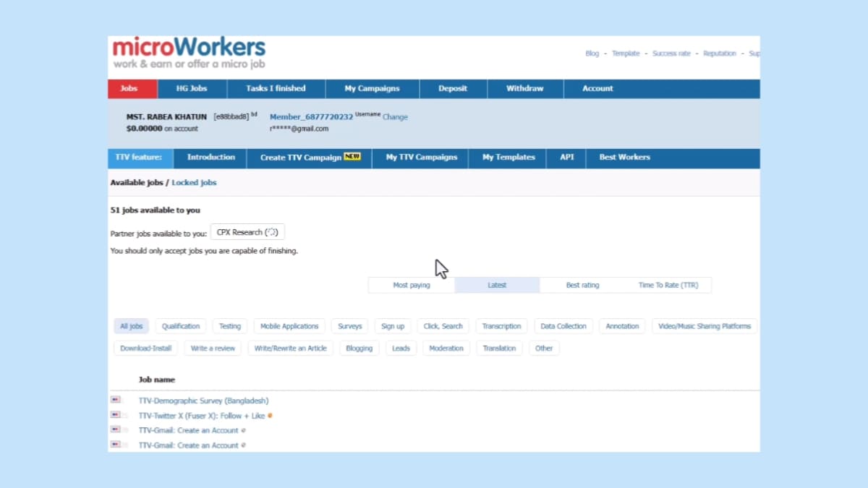Image resolution: width=868 pixels, height=488 pixels.
Task: Sort jobs by Time To Rate (TTR)
Action: [x=668, y=286]
